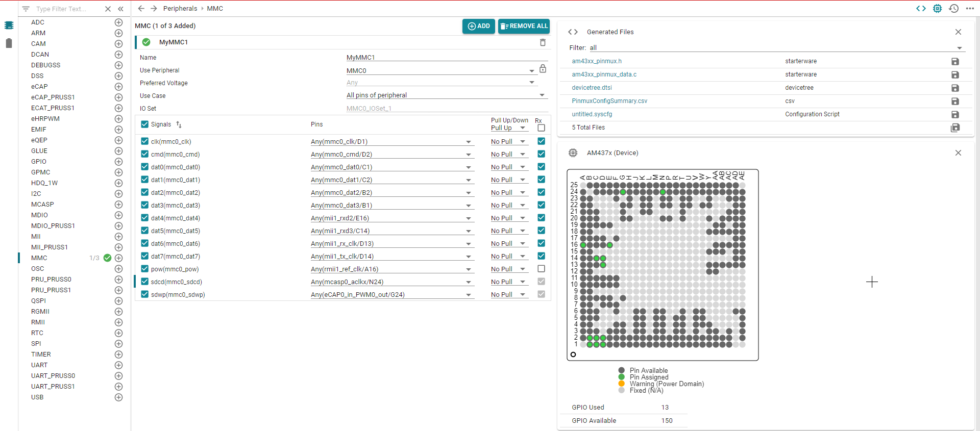Viewport: 980px width, 431px height.
Task: Open the Pull Up/Down dropdown for dat0
Action: coord(523,167)
